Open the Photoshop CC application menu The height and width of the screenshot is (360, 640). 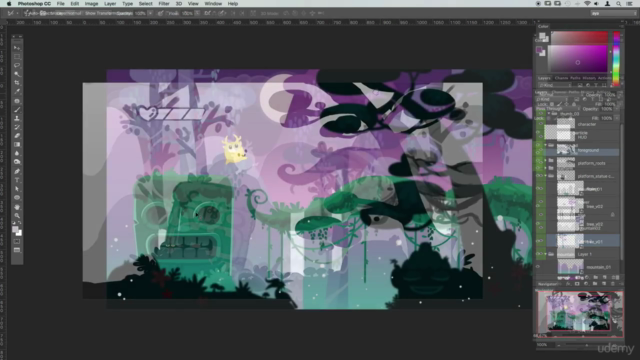pos(34,4)
